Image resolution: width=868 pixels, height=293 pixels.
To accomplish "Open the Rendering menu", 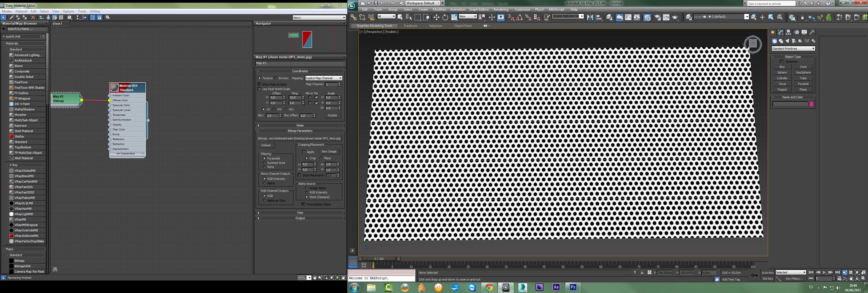I will [x=501, y=9].
